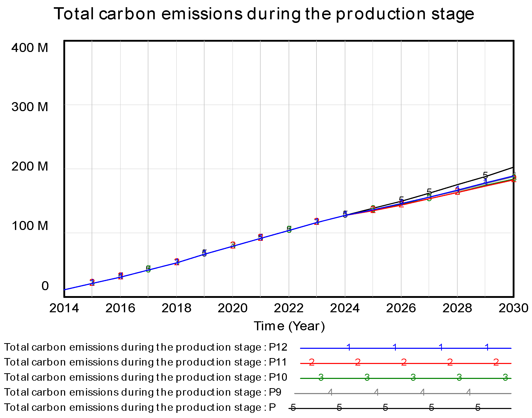The height and width of the screenshot is (418, 532).
Task: Click the 100 M y-axis label
Action: point(30,226)
